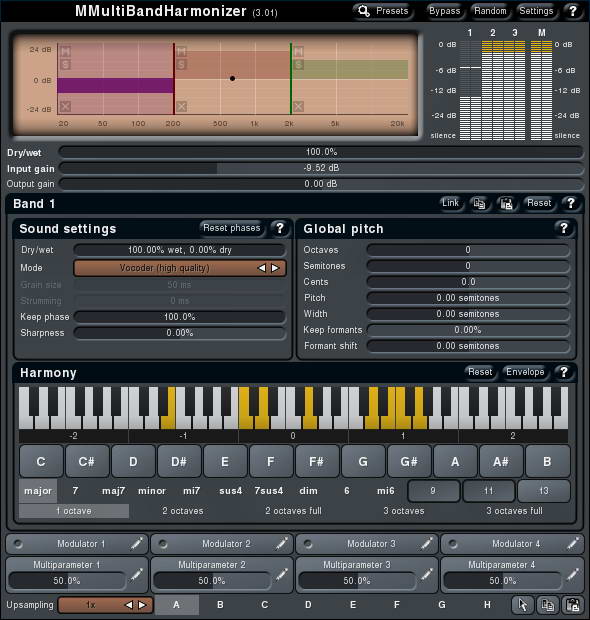Open Sound settings help question mark
This screenshot has height=620, width=590.
click(x=280, y=229)
